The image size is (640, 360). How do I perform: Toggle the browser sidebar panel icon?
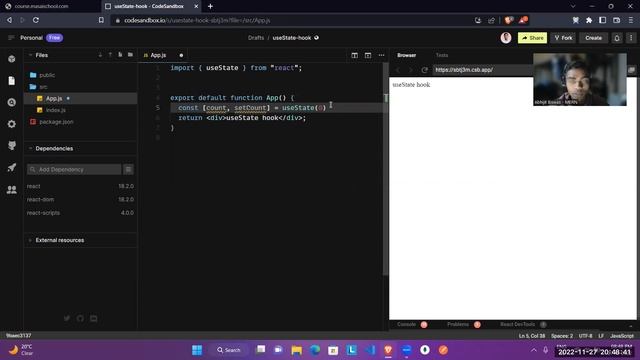click(x=602, y=20)
